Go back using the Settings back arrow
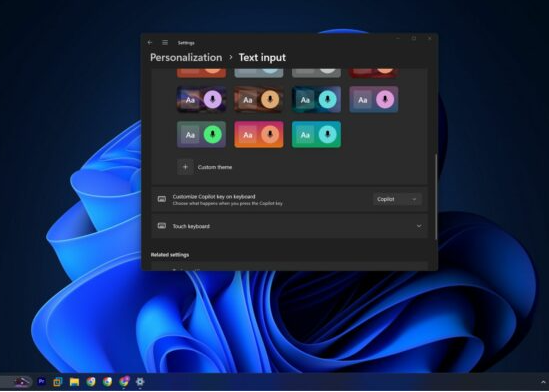This screenshot has width=549, height=392. point(150,42)
